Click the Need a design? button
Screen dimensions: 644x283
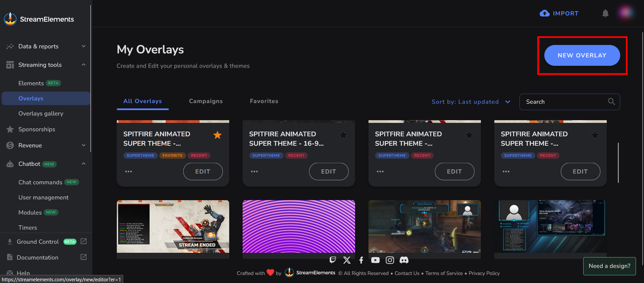coord(609,266)
